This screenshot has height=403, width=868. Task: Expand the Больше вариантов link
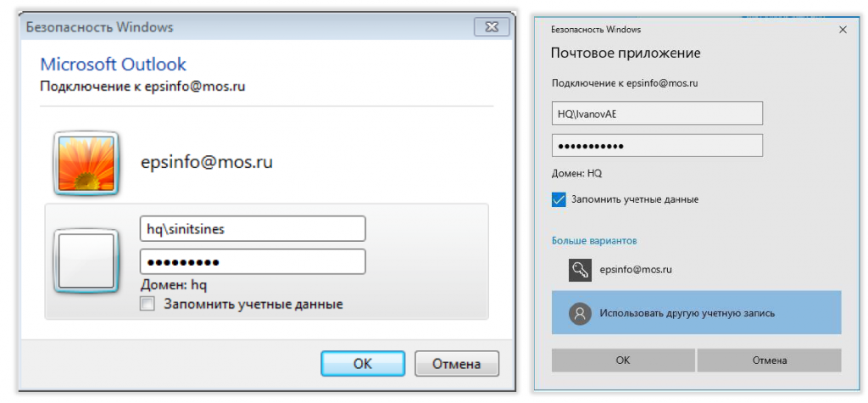click(x=594, y=241)
